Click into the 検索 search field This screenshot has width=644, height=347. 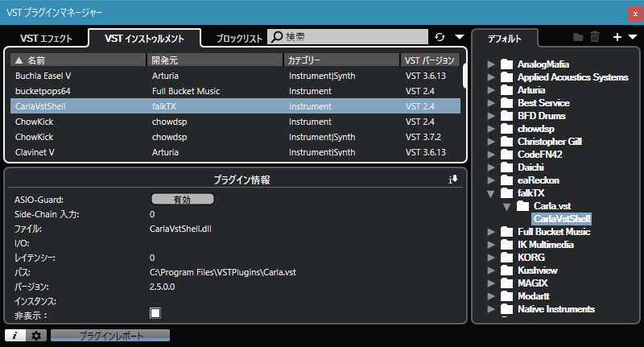click(x=348, y=37)
